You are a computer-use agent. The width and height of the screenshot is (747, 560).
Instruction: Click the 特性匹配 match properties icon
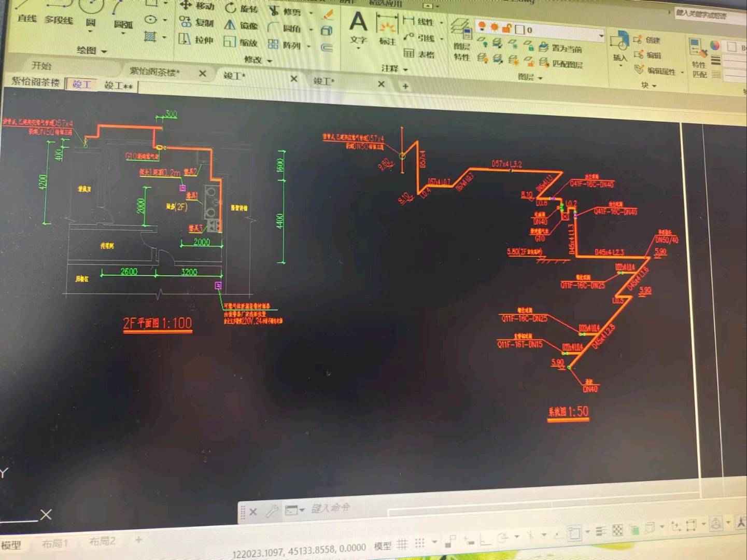[x=699, y=58]
